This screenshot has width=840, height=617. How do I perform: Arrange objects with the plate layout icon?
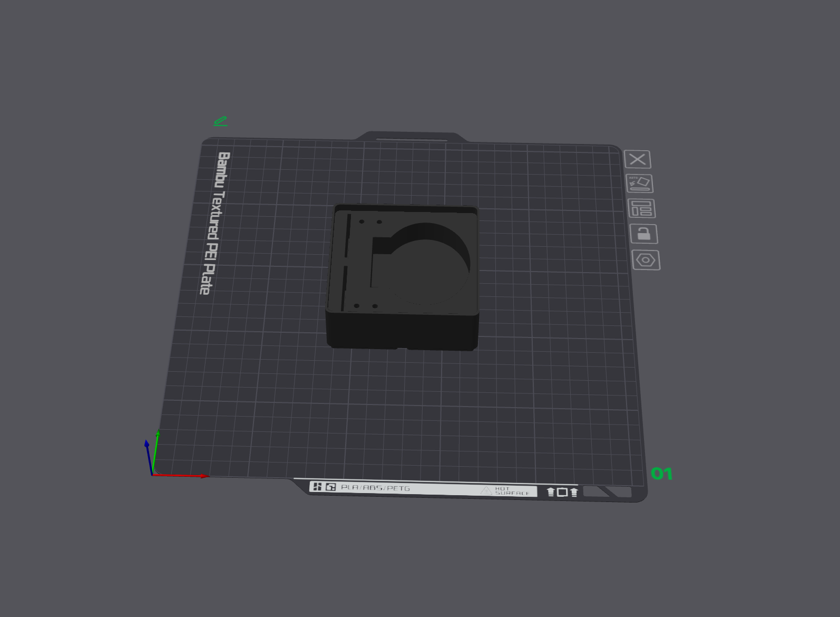642,208
